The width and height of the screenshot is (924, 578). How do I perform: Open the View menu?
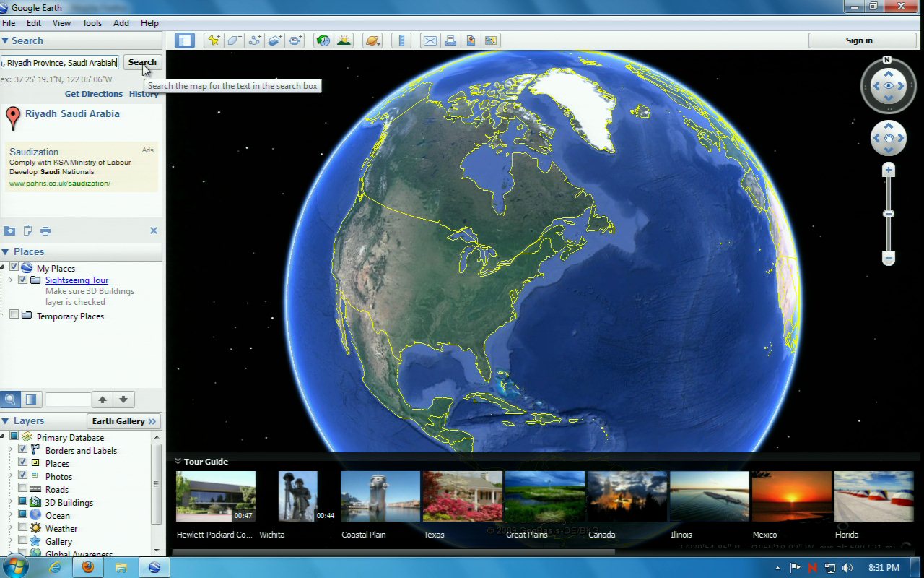[x=61, y=23]
